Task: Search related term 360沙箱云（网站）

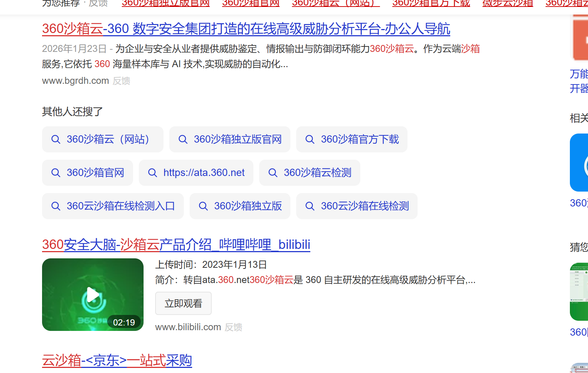Action: click(103, 139)
